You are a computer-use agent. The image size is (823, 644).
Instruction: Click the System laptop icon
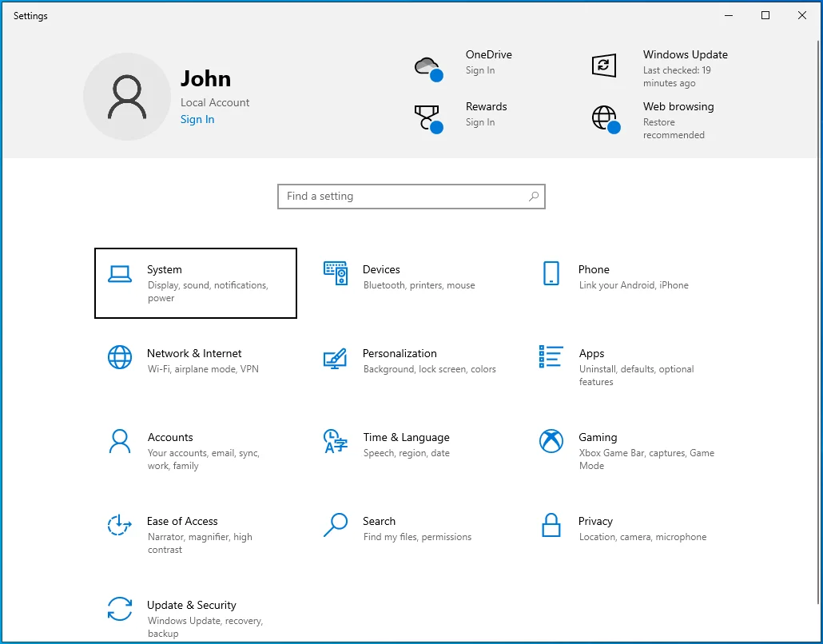[120, 274]
